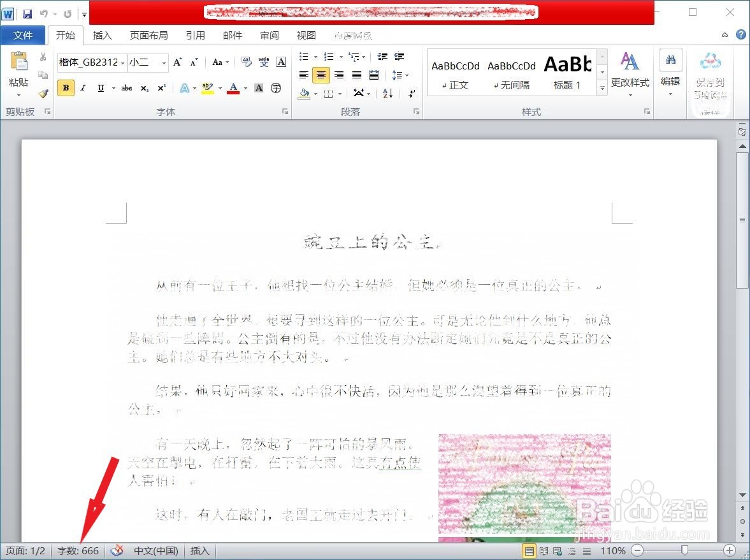
Task: Switch to the 插入 ribbon tab
Action: (x=102, y=36)
